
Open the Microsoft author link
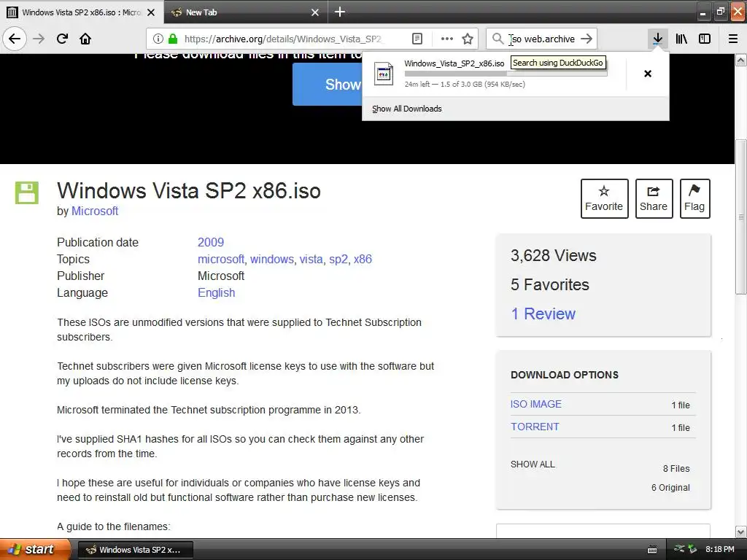(x=95, y=211)
